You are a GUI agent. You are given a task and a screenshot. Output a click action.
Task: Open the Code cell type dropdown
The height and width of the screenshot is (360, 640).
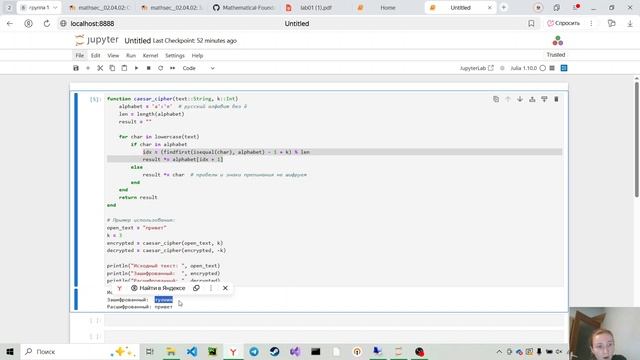pos(198,68)
